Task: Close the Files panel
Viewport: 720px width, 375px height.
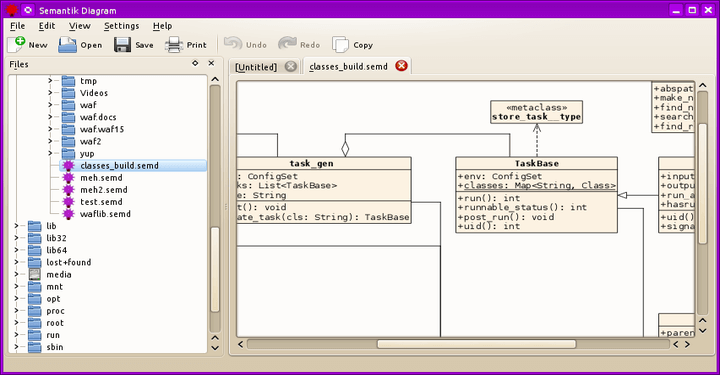Action: pos(211,63)
